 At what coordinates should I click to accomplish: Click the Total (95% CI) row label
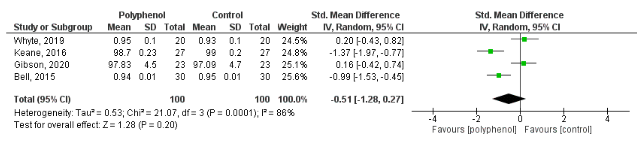42,99
